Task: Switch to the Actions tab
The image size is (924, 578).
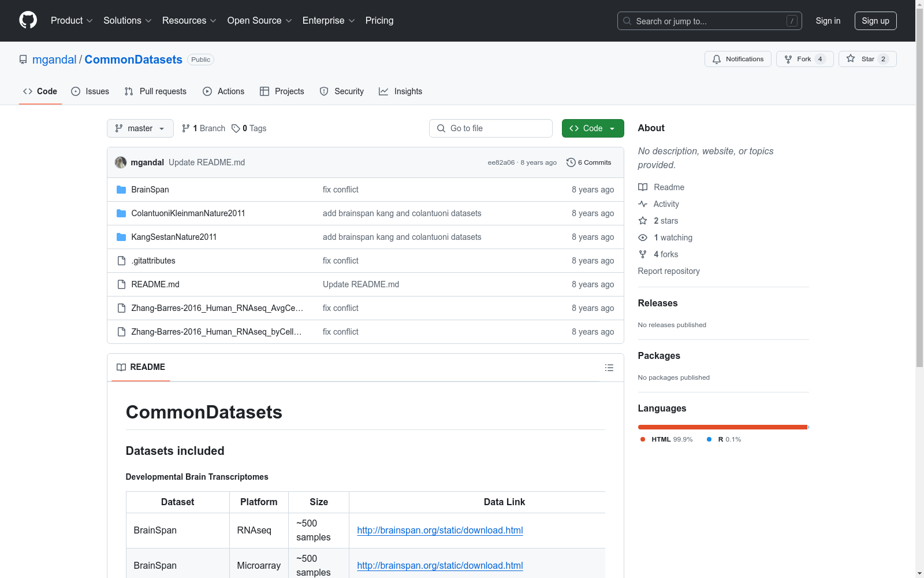Action: [223, 91]
